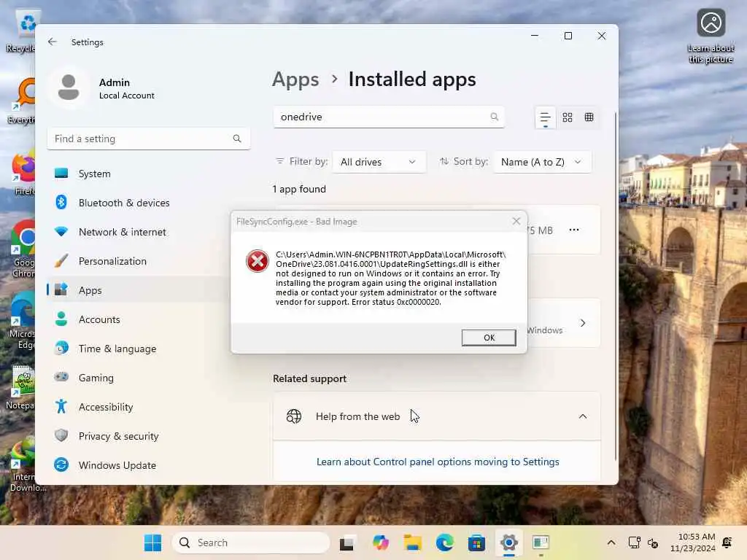
Task: Click the Admin account avatar
Action: coord(69,87)
